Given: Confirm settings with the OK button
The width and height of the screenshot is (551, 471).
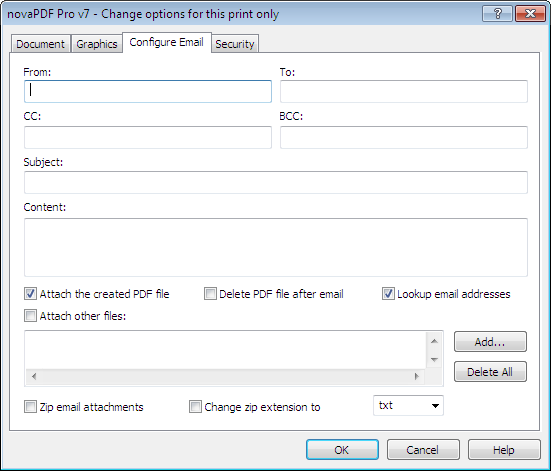Looking at the screenshot, I should point(342,450).
